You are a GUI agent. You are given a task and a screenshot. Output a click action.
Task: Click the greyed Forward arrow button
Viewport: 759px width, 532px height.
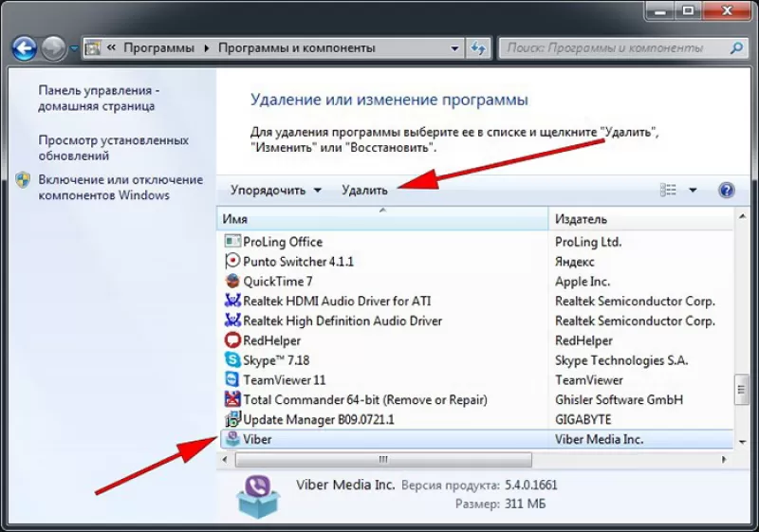click(x=53, y=48)
